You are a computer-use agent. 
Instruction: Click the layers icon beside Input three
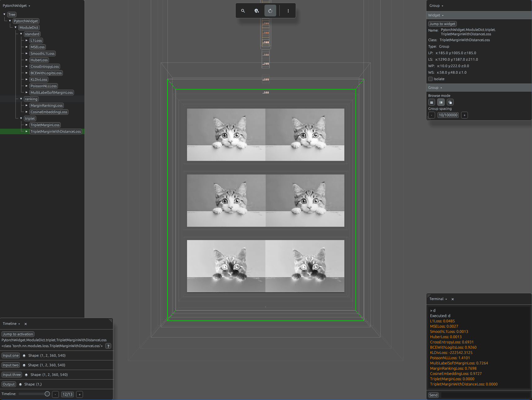(26, 375)
